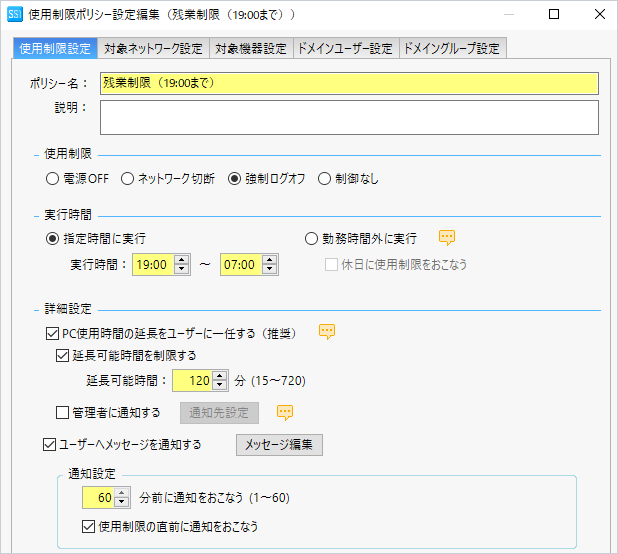The height and width of the screenshot is (554, 618).
Task: Switch to 対象ネットワーク設定 tab
Action: pyautogui.click(x=154, y=49)
